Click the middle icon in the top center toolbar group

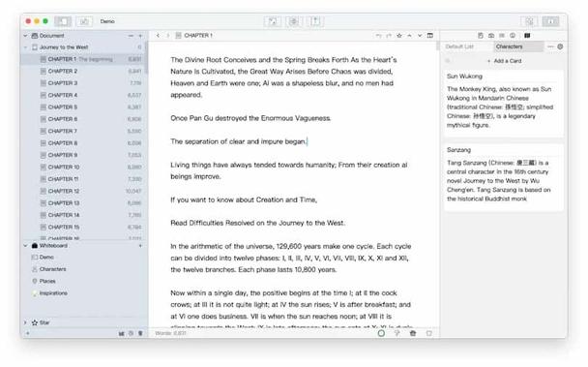[x=294, y=21]
